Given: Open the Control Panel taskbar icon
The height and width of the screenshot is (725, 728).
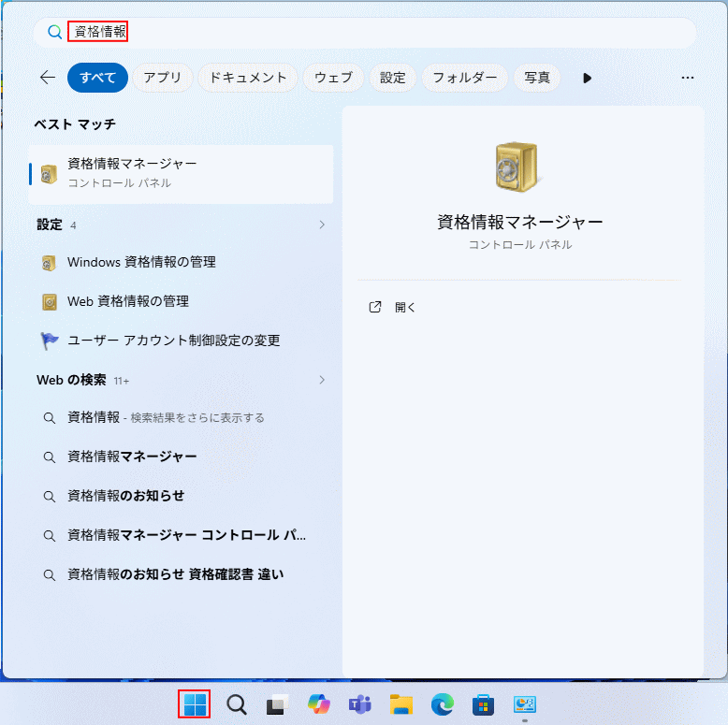Looking at the screenshot, I should [525, 704].
